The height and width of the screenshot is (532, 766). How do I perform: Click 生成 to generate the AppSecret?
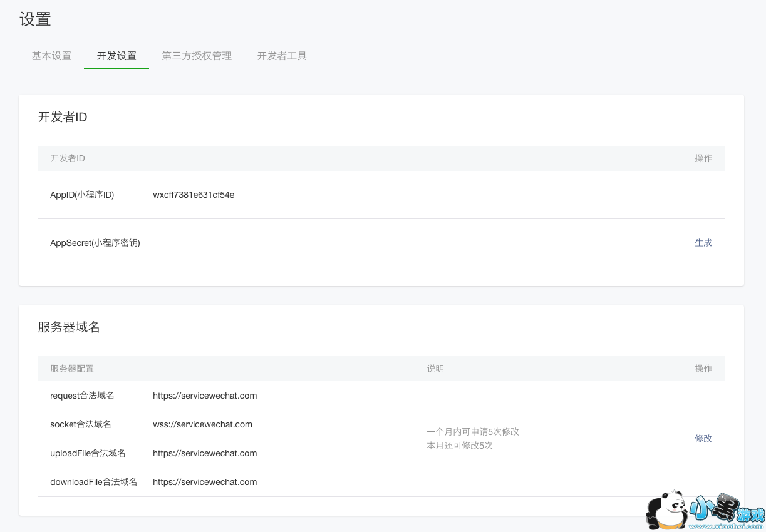tap(703, 243)
